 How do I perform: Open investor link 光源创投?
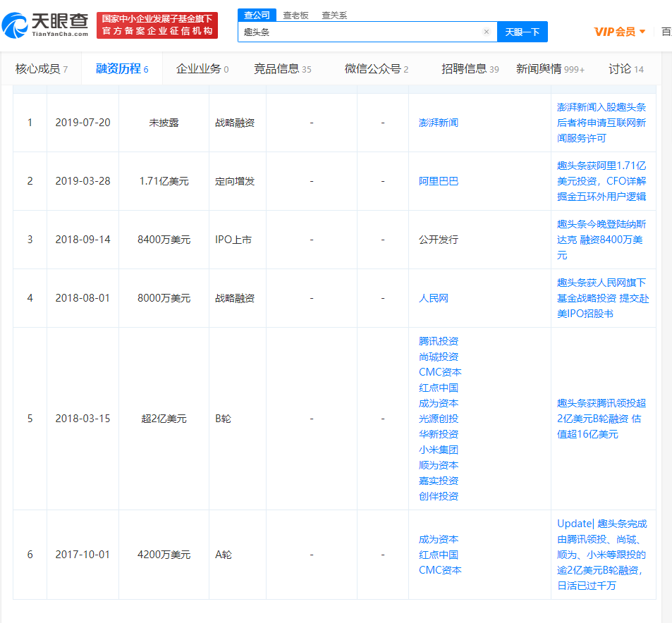point(439,418)
